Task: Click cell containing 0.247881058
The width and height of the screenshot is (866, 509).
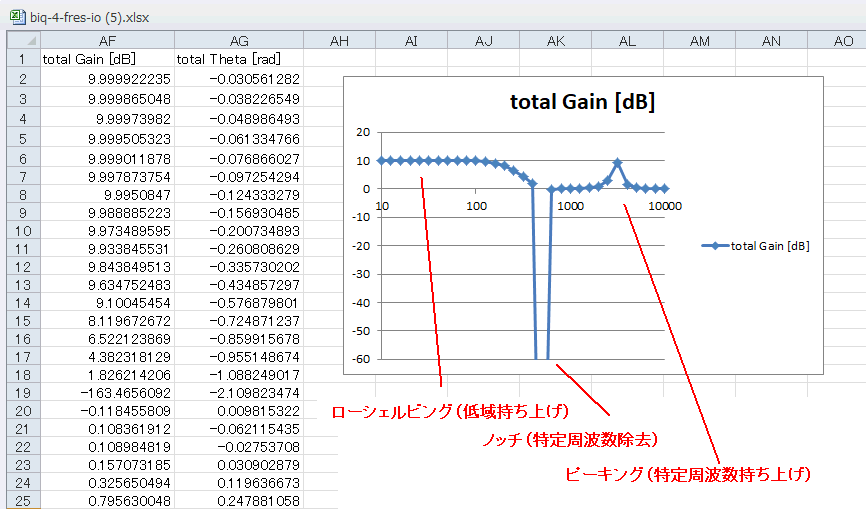Action: [239, 501]
